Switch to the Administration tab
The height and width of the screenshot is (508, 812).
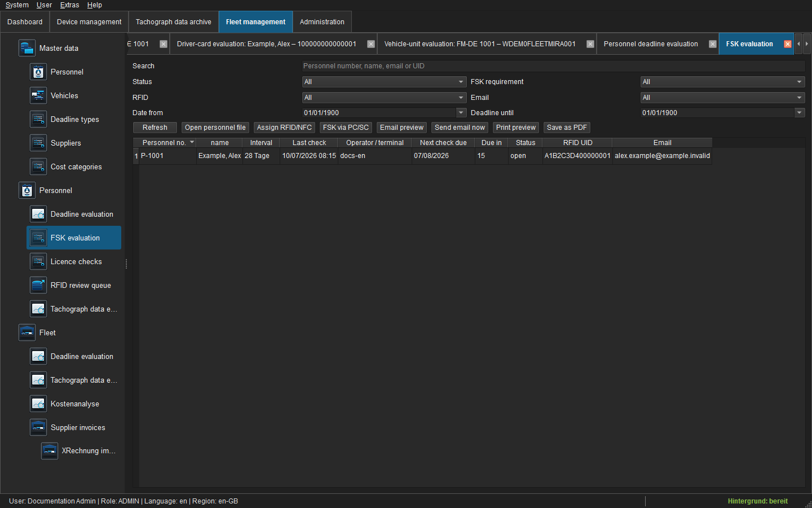[x=322, y=22]
